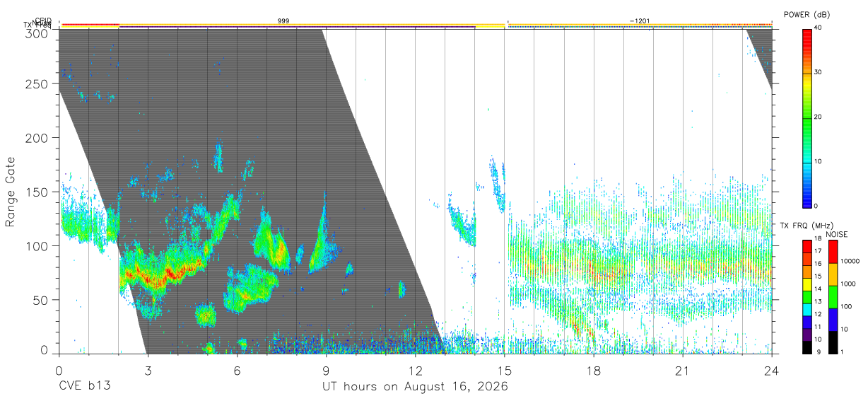Click the "1000" noise scale label
Viewport: 868px width, 401px height.
[849, 284]
